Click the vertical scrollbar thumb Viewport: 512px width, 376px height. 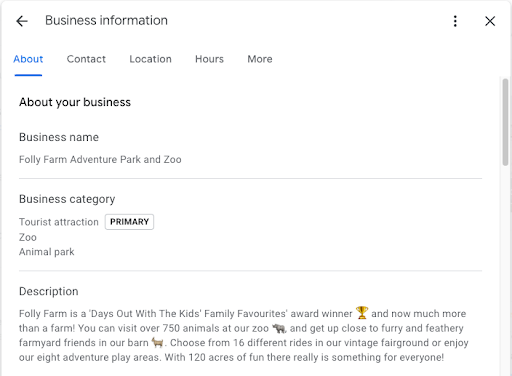coord(505,122)
